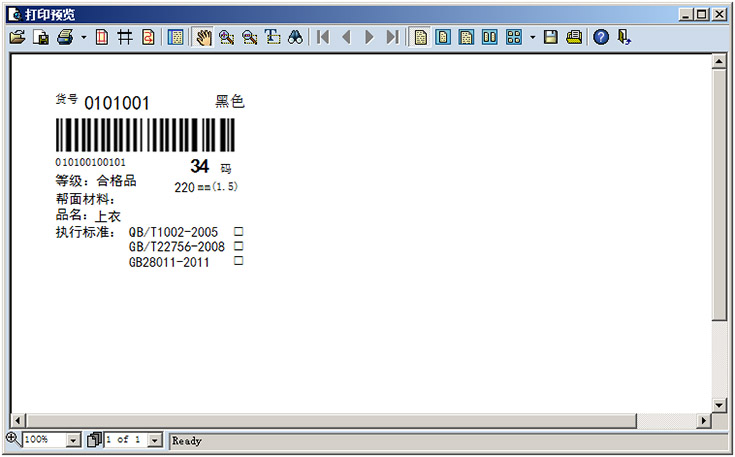Select the hand pan tool

[203, 37]
